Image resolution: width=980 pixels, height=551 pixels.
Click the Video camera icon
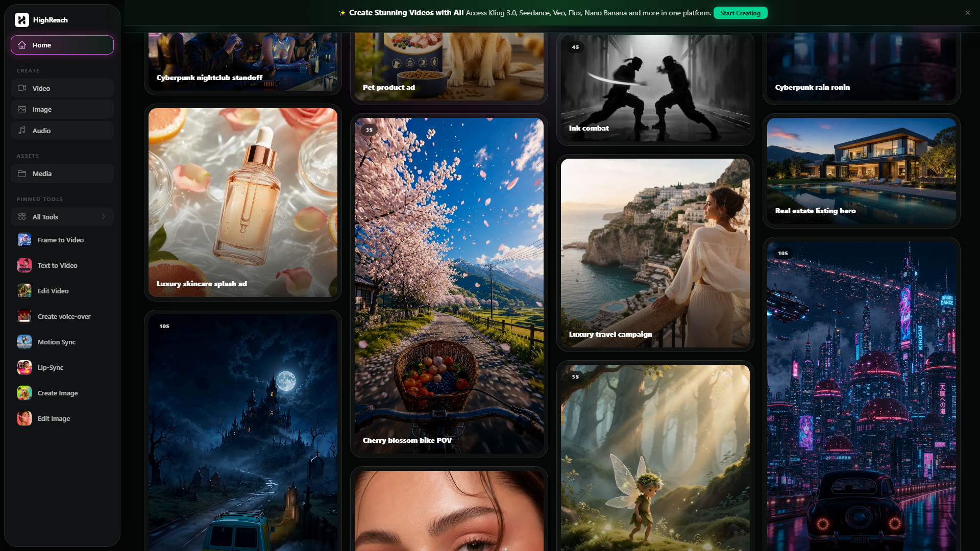point(22,88)
